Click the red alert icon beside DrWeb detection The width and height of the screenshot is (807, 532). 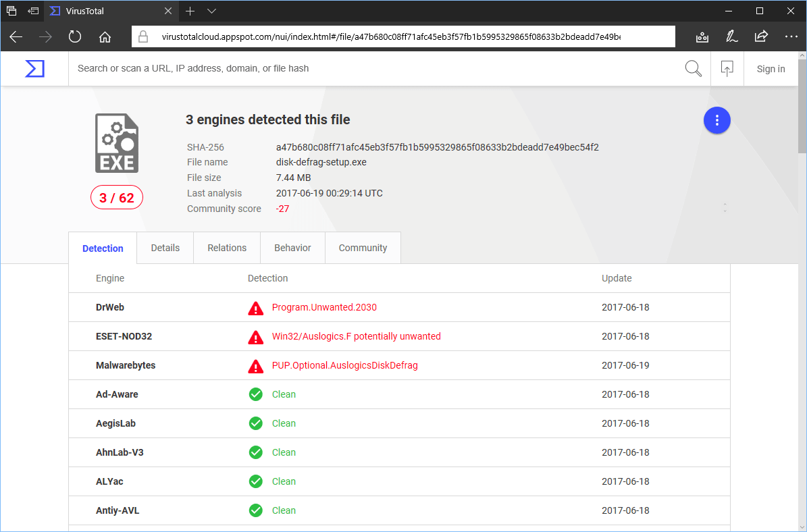(255, 308)
